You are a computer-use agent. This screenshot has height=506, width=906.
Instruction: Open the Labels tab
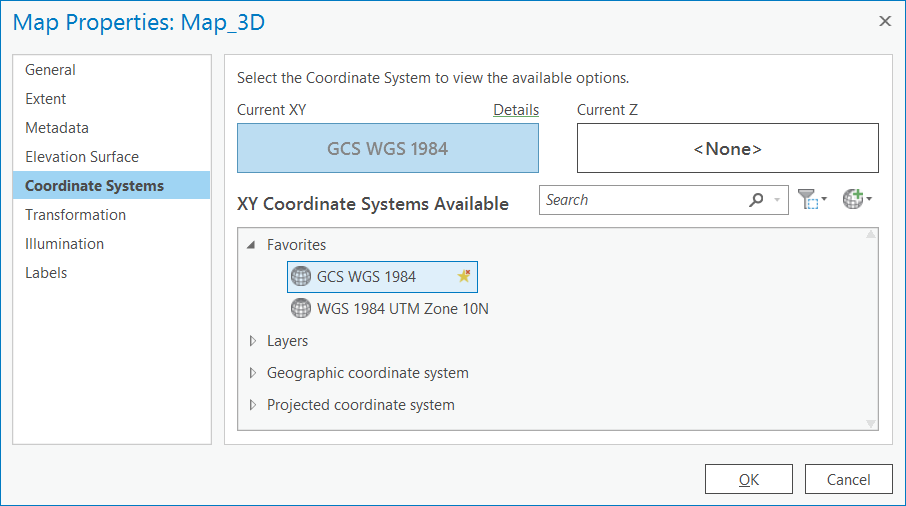[x=112, y=273]
